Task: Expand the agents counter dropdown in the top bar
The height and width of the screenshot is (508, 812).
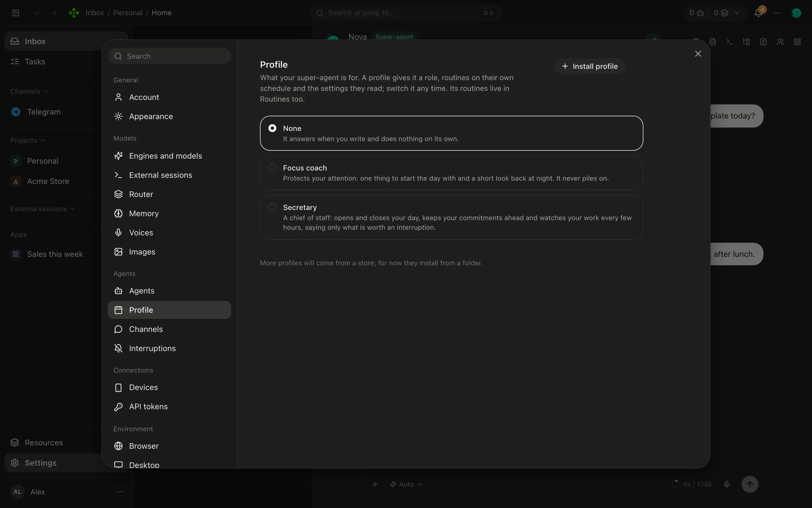Action: tap(737, 13)
